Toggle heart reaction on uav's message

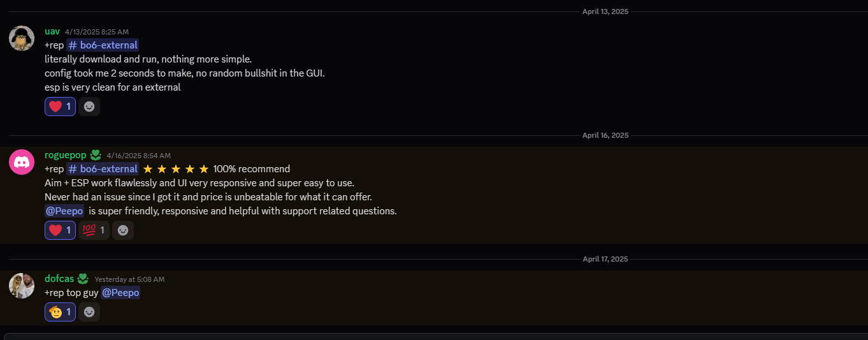[61, 107]
